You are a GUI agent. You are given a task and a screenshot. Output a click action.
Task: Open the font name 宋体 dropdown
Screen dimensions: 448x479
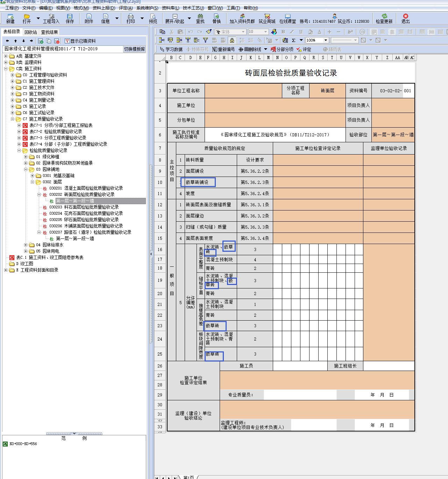point(243,32)
